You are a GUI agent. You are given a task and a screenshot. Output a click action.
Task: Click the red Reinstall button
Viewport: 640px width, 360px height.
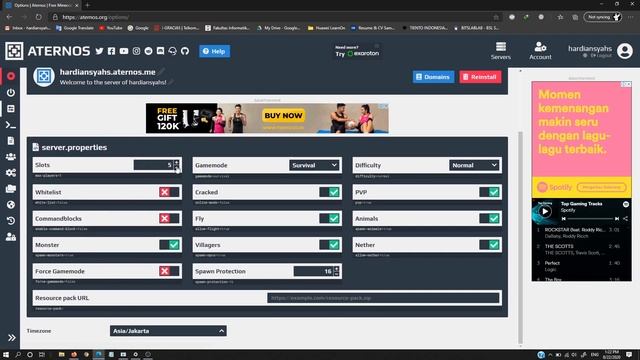pos(480,77)
